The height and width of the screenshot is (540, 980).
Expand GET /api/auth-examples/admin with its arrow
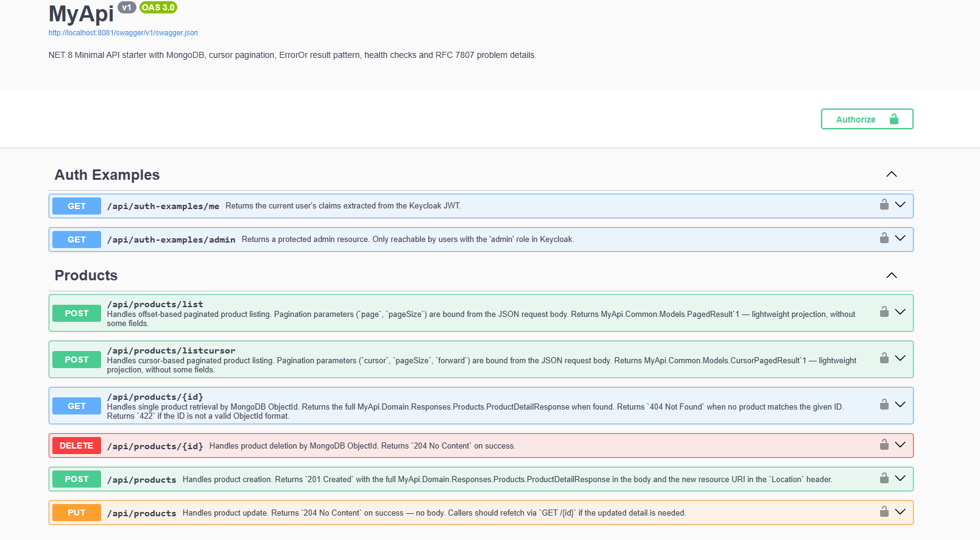(x=900, y=238)
